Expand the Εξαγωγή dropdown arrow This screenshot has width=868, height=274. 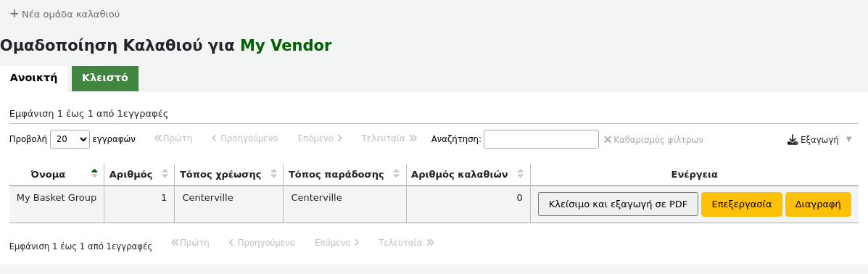(849, 139)
